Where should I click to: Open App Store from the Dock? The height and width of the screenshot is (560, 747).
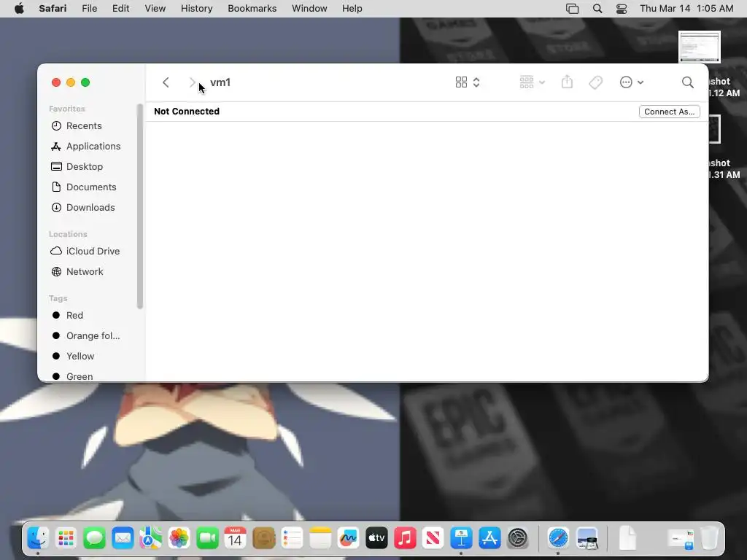(489, 539)
